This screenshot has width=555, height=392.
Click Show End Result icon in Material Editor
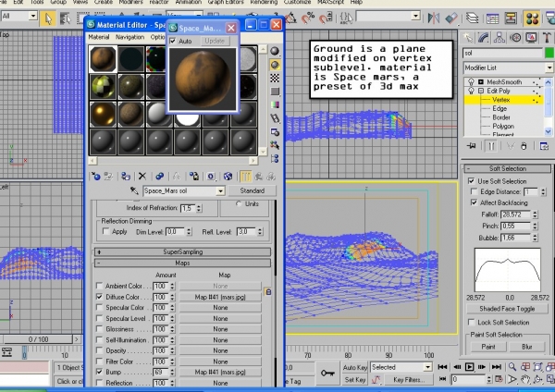pos(246,177)
